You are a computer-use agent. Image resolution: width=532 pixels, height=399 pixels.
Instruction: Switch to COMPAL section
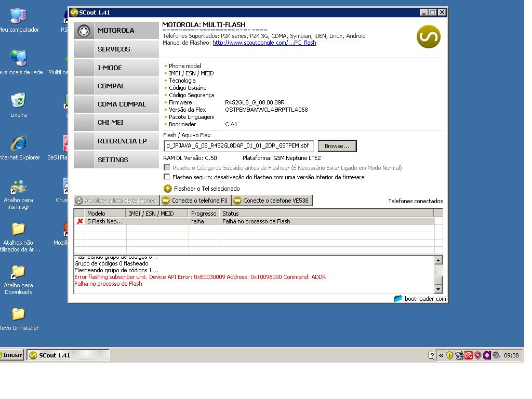click(116, 86)
